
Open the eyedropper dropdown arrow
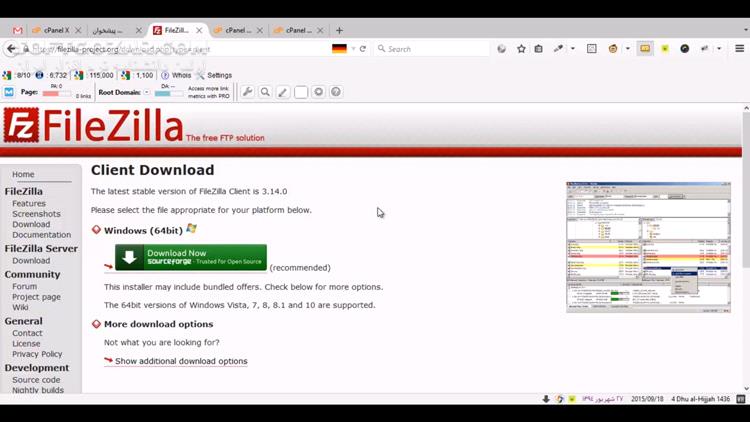pos(573,49)
